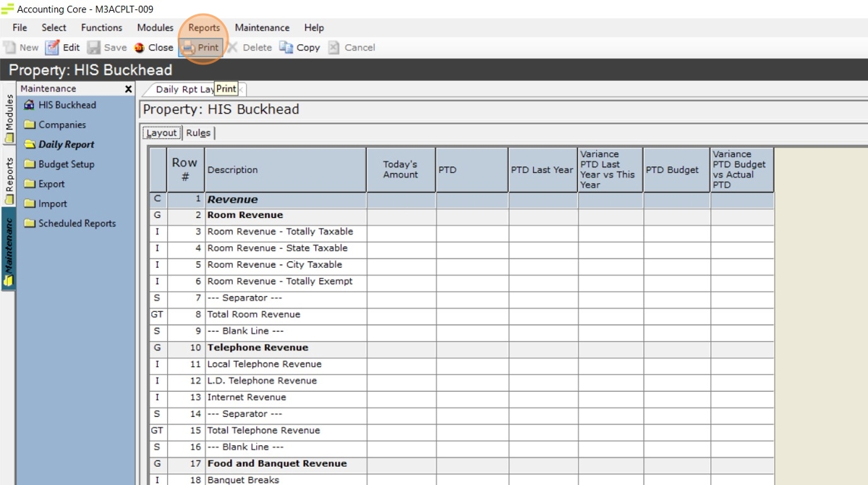Click the Today's Amount column header
Viewport: 868px width, 485px height.
pos(401,170)
